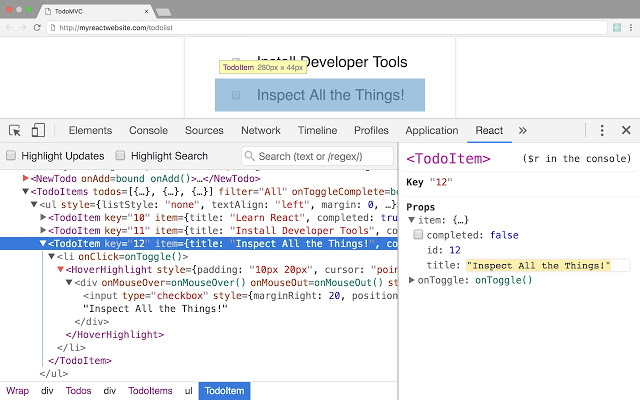Go back with the browser back arrow
Screen dimensions: 640x400
pos(9,27)
